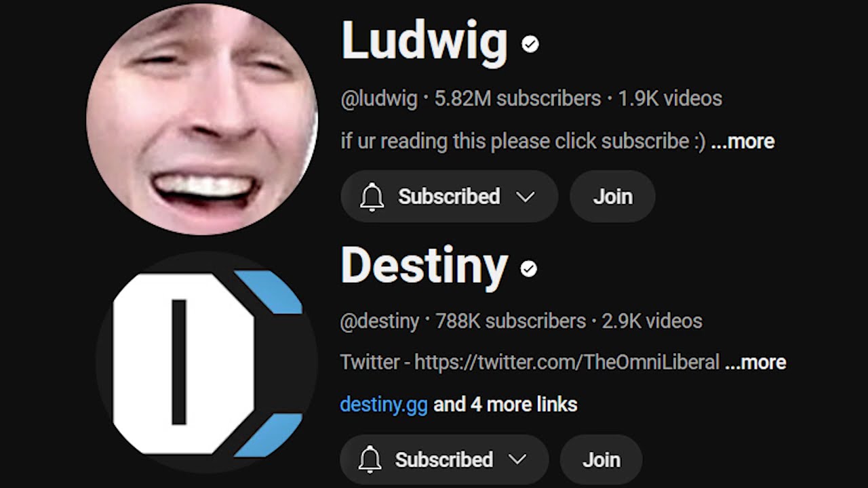This screenshot has height=488, width=868.
Task: Select the @ludwig channel handle
Action: pos(379,99)
